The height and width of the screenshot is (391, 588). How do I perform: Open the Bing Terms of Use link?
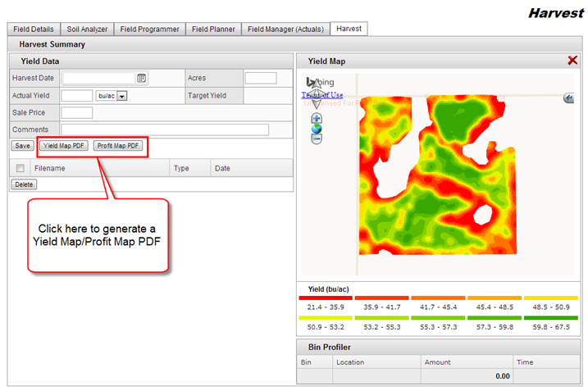322,95
